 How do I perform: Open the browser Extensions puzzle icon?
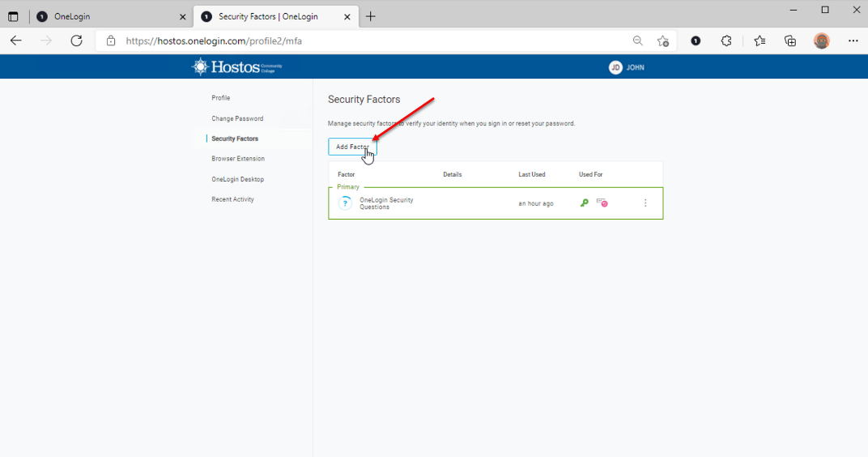(x=726, y=41)
